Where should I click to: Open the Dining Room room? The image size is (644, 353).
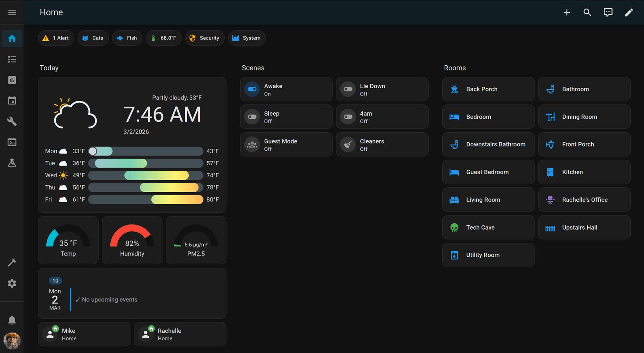coord(584,117)
